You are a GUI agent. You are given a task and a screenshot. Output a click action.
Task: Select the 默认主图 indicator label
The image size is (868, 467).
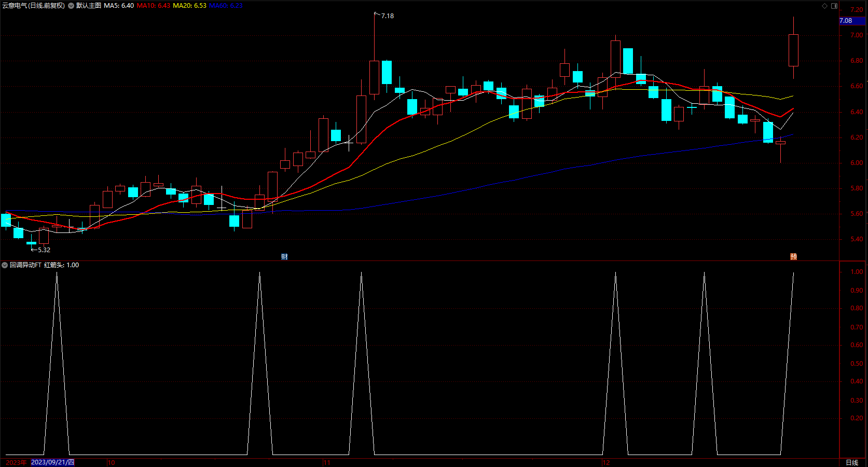89,6
